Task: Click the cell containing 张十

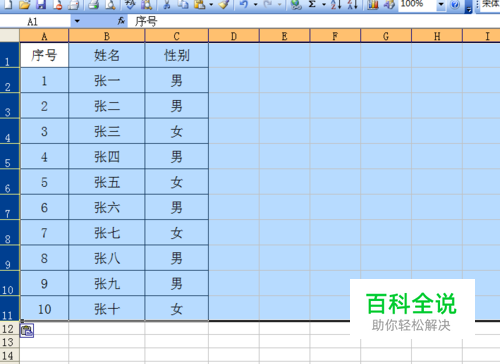Action: (107, 309)
